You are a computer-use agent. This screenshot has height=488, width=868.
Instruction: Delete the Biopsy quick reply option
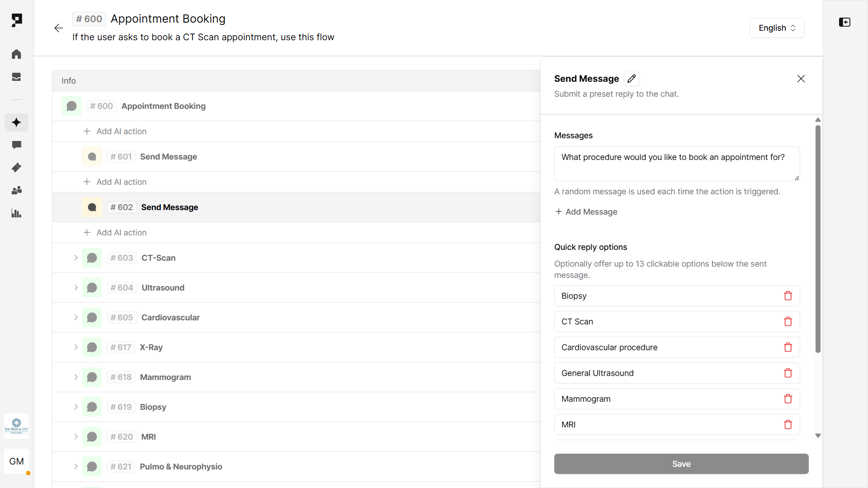(788, 296)
